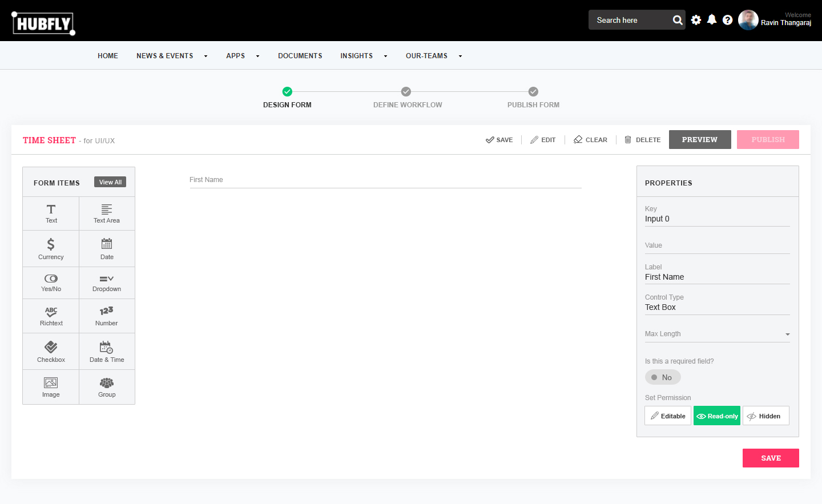Expand the Our-Teams menu arrow

[460, 56]
